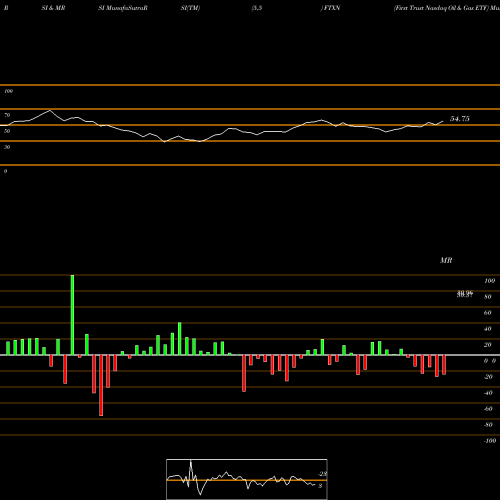Click 'First Trust Nasdaq Oil & Gas ETF' title
The image size is (500, 500).
click(x=441, y=8)
